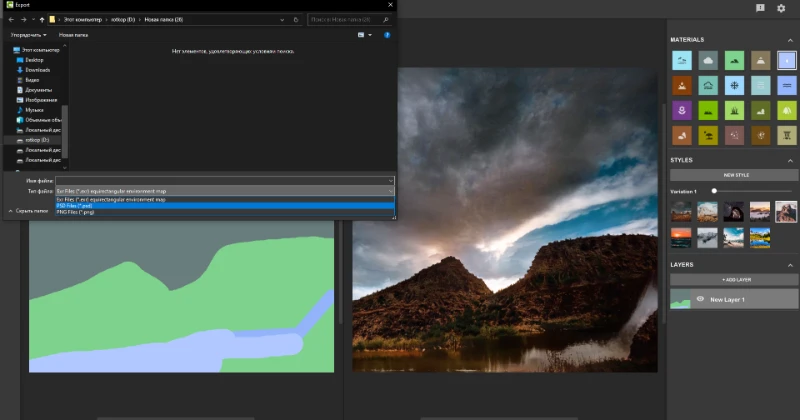Refresh the Export dialog folder view
This screenshot has height=420, width=800.
pos(296,19)
